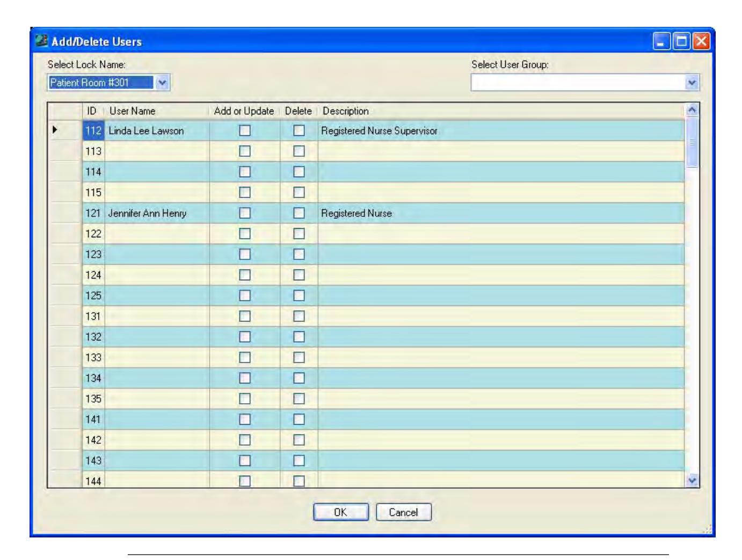Confirm changes with the OK button
742x560 pixels.
pyautogui.click(x=341, y=512)
